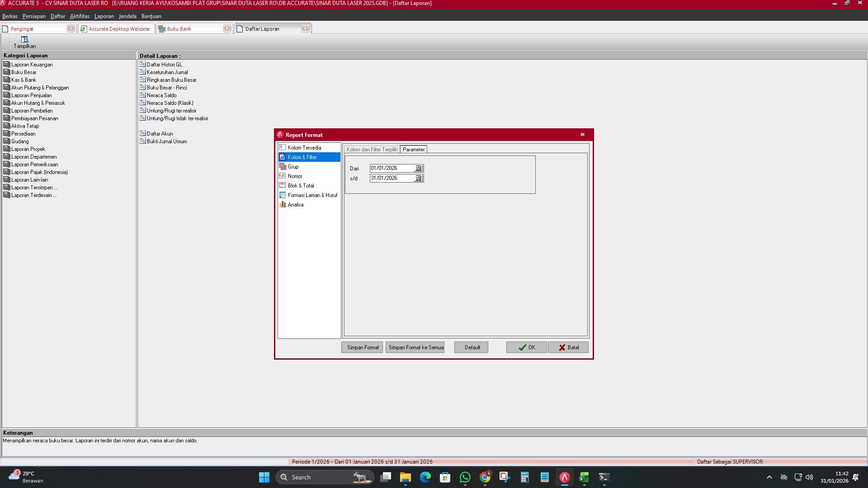Select the Blok & Total section
868x488 pixels.
tap(301, 185)
